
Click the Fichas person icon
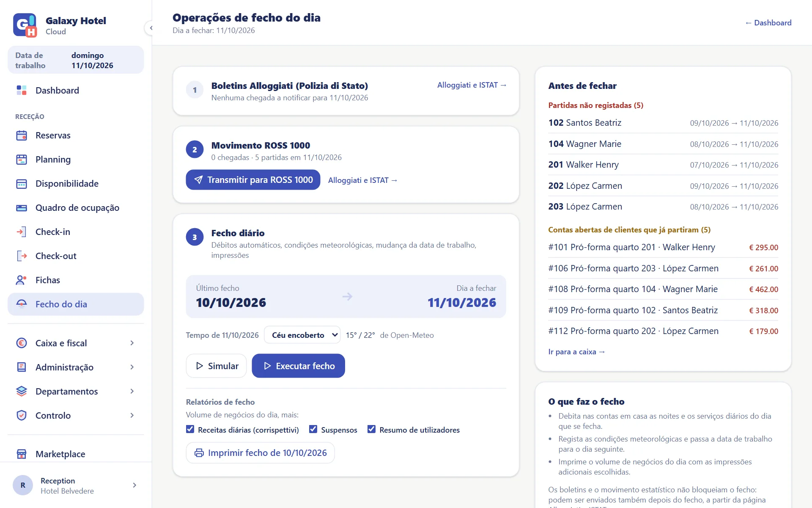[22, 280]
